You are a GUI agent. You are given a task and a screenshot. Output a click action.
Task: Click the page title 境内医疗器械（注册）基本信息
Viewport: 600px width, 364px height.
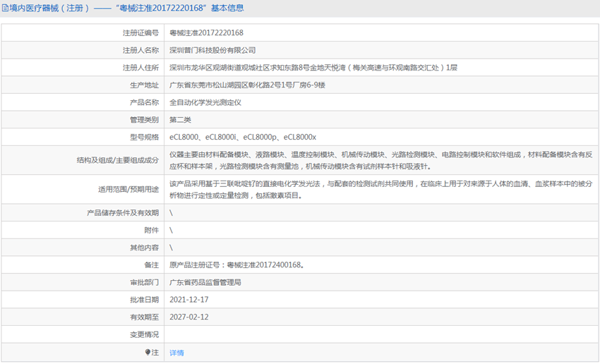pyautogui.click(x=126, y=8)
